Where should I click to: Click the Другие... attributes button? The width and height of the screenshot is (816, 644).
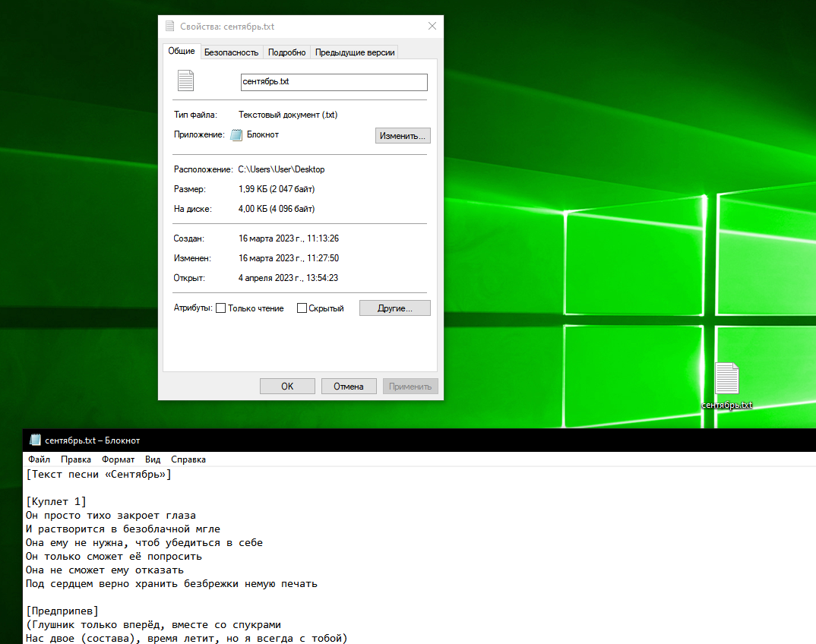click(394, 308)
